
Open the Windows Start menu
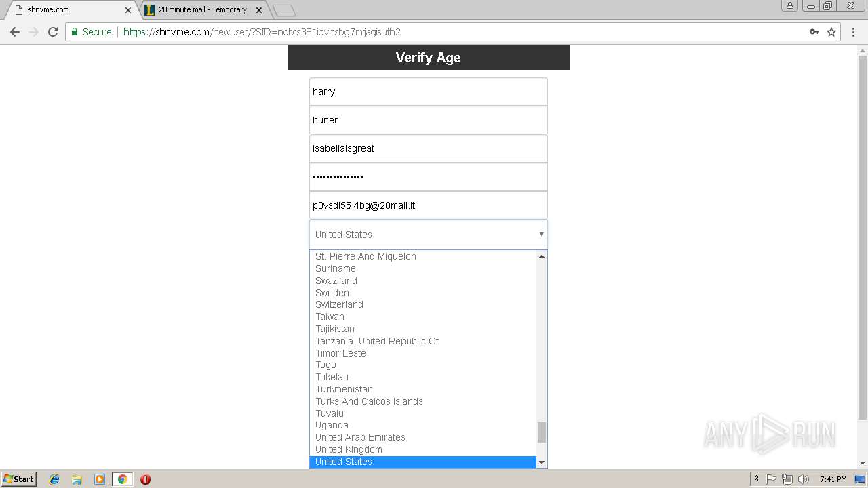[x=19, y=479]
